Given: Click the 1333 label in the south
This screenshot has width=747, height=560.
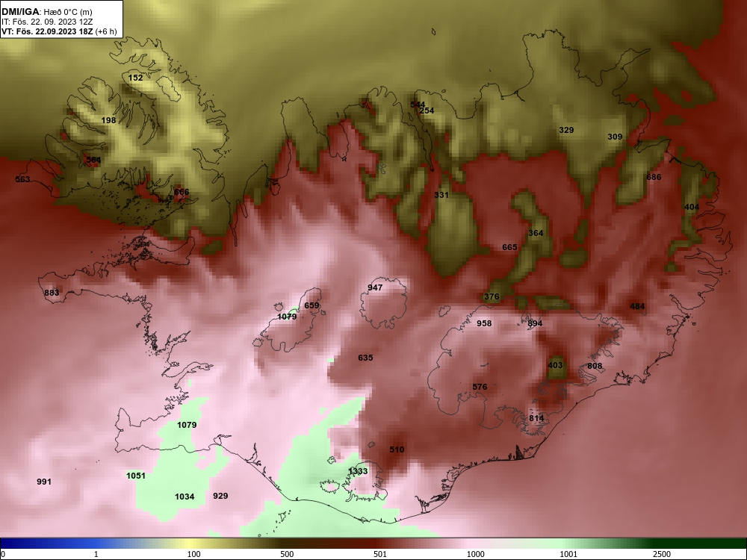Looking at the screenshot, I should click(x=358, y=471).
